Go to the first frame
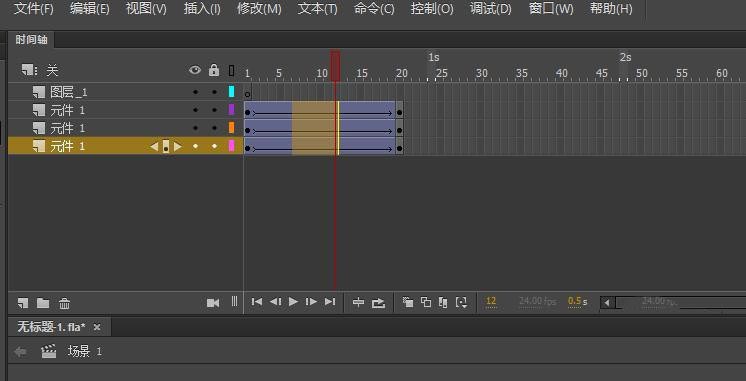746x381 pixels. click(x=256, y=302)
